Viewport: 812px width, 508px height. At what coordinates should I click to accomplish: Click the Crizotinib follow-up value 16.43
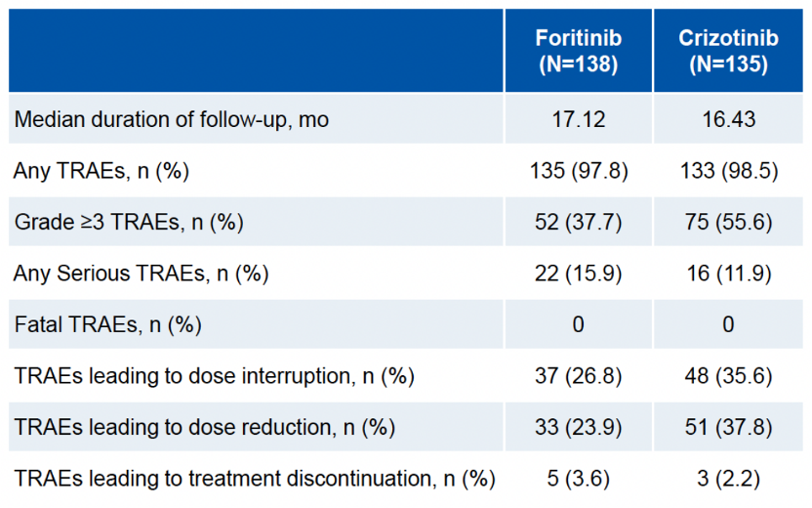[728, 120]
